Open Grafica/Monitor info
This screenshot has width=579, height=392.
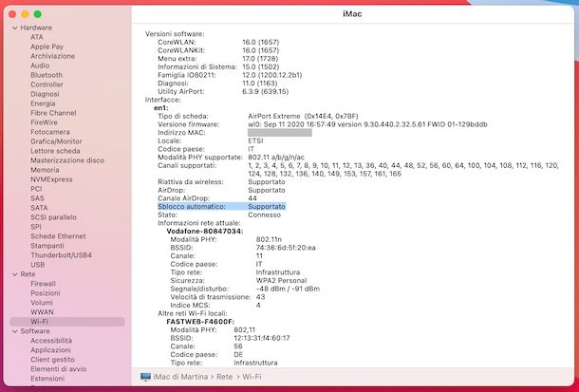[57, 141]
